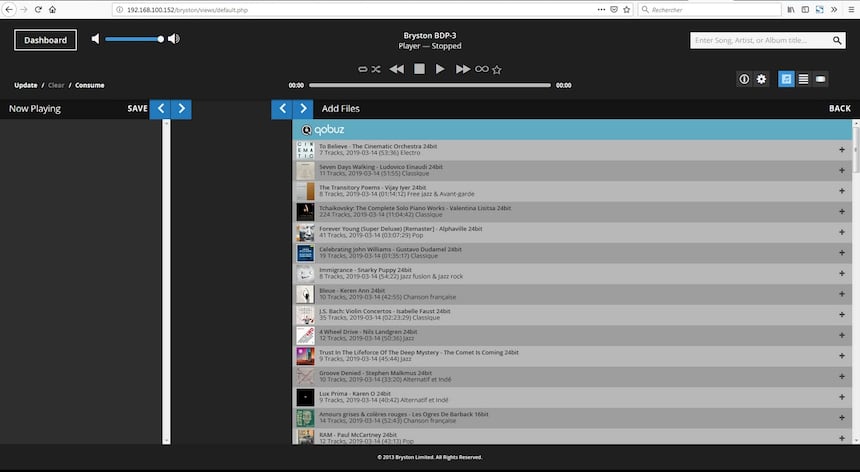Add Celebrating John Williams via plus
The image size is (860, 472).
coord(841,253)
